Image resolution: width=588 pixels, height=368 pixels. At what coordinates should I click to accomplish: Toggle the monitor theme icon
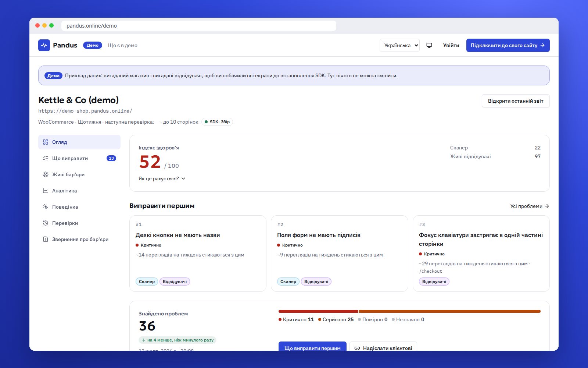click(x=429, y=45)
